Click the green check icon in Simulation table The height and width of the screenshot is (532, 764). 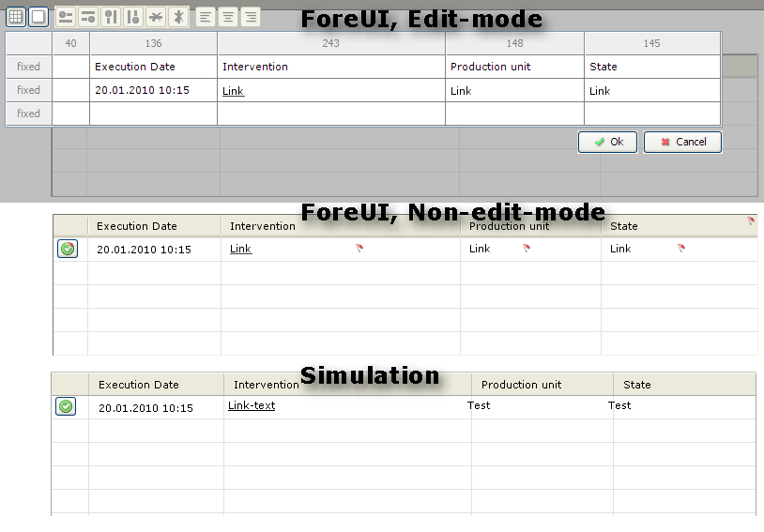point(66,406)
